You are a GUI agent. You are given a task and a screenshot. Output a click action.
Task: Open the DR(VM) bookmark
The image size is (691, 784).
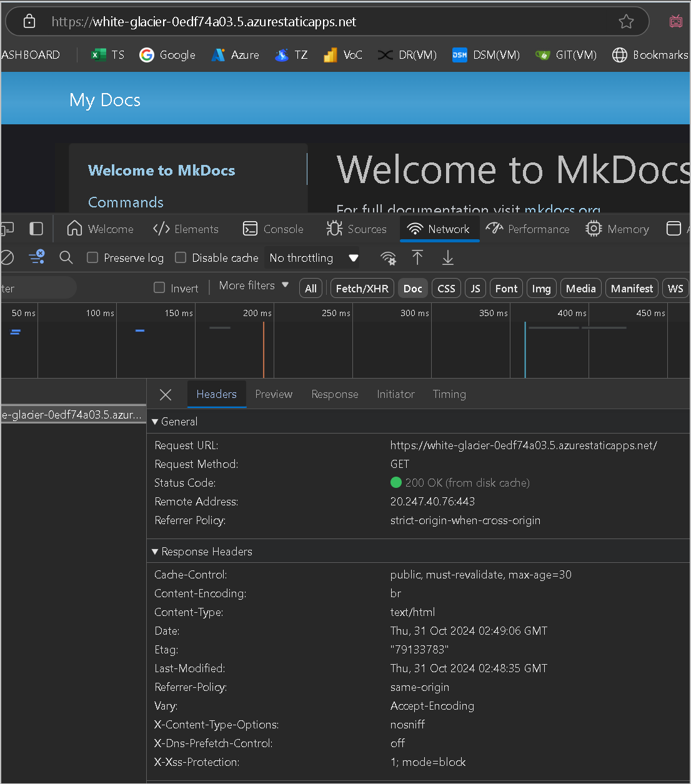coord(407,55)
